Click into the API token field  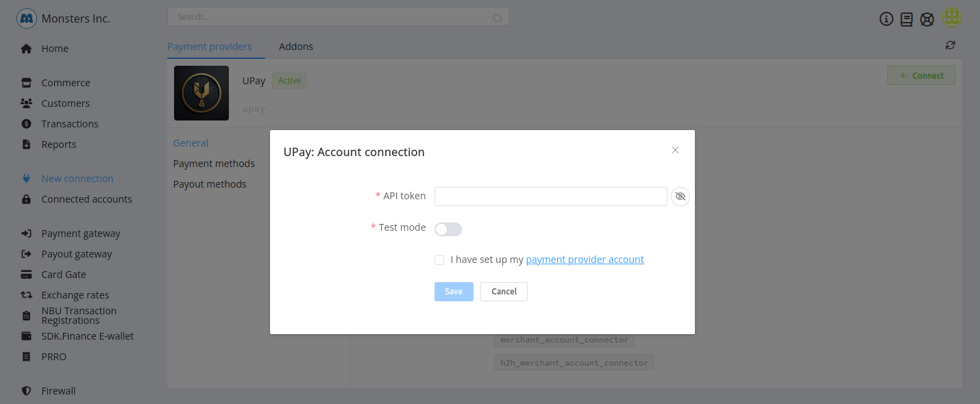click(x=550, y=197)
